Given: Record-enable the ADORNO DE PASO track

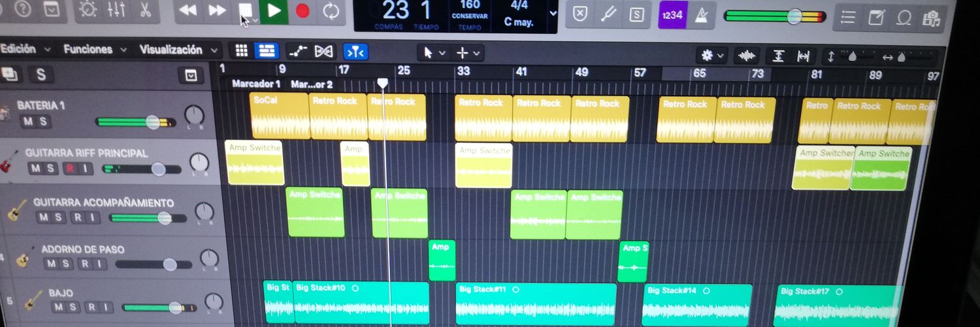Looking at the screenshot, I should (x=83, y=264).
